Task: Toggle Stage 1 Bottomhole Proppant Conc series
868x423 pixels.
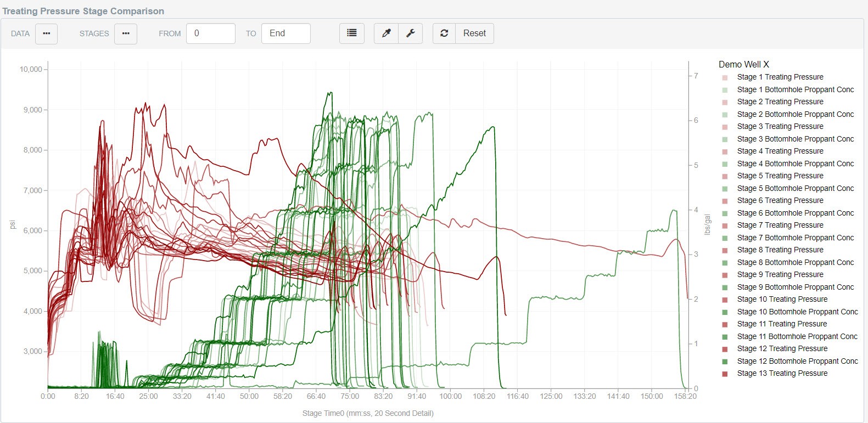Action: click(796, 89)
